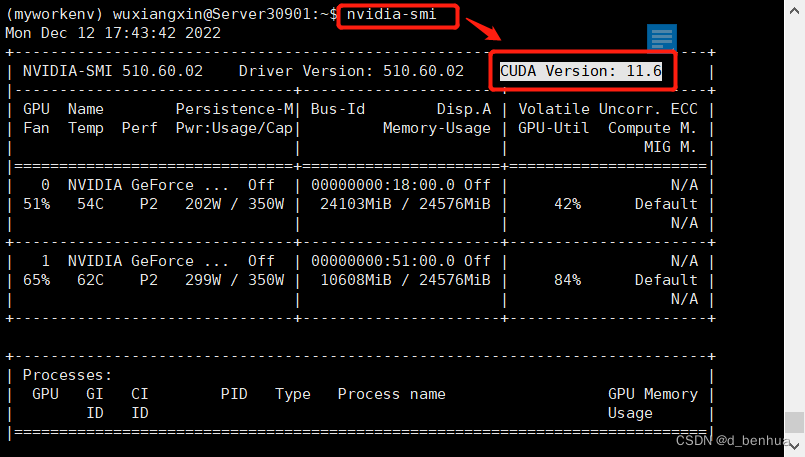Click GPU utilization '42%'
Image resolution: width=805 pixels, height=457 pixels.
coord(567,204)
